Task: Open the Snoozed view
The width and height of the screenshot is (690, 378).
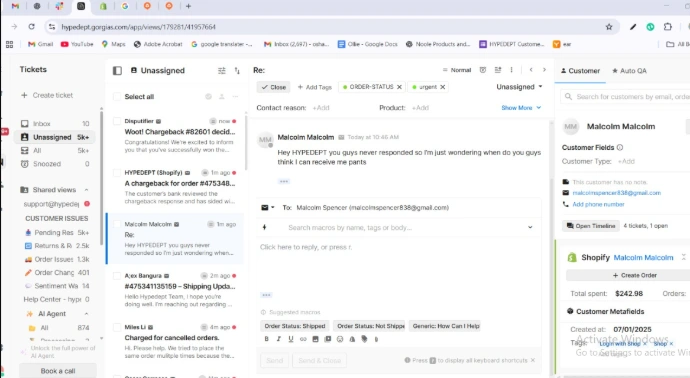Action: coord(55,164)
